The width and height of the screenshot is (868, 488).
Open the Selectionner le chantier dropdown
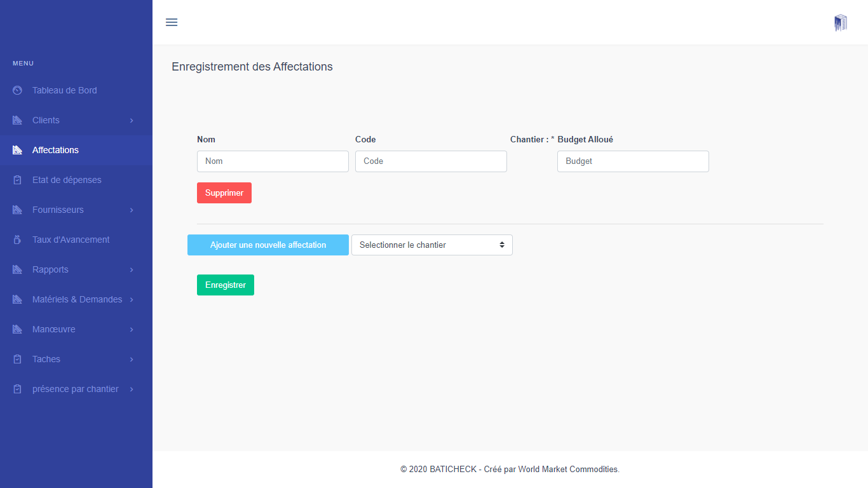tap(432, 245)
